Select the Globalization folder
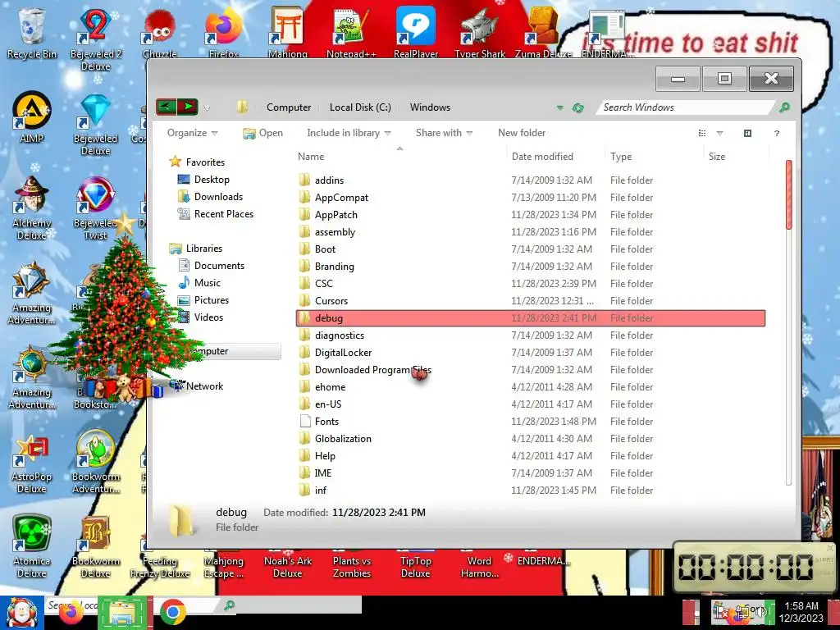The image size is (840, 630). tap(531, 439)
